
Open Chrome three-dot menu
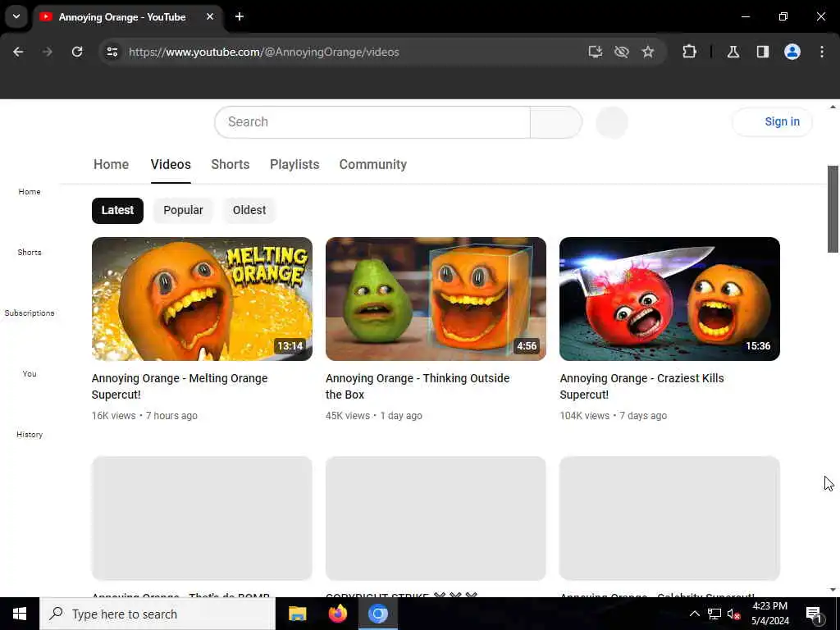(x=822, y=52)
